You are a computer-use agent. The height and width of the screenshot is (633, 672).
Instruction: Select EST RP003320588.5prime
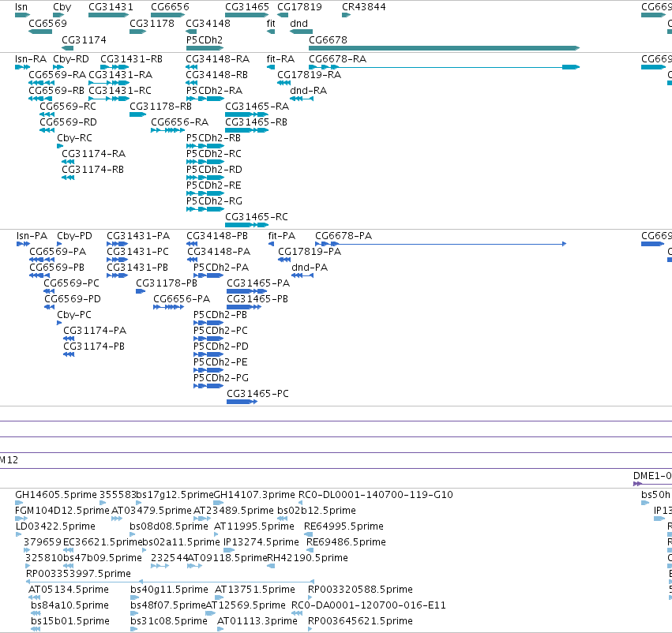pyautogui.click(x=360, y=590)
